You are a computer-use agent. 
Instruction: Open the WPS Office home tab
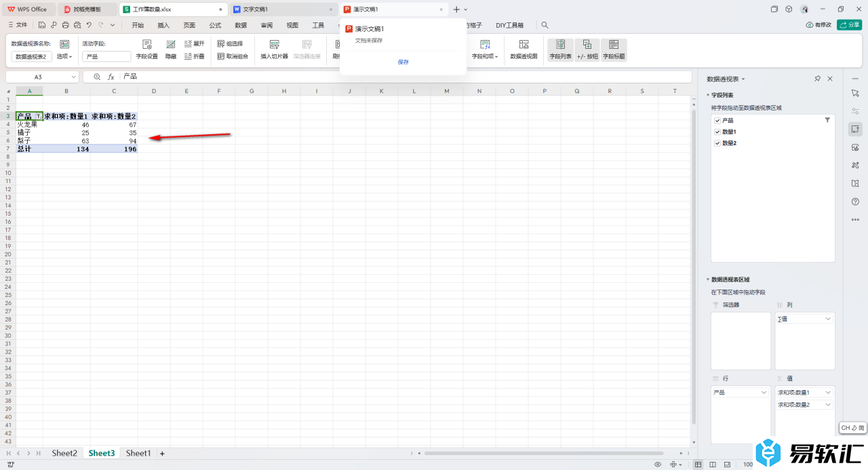click(28, 9)
